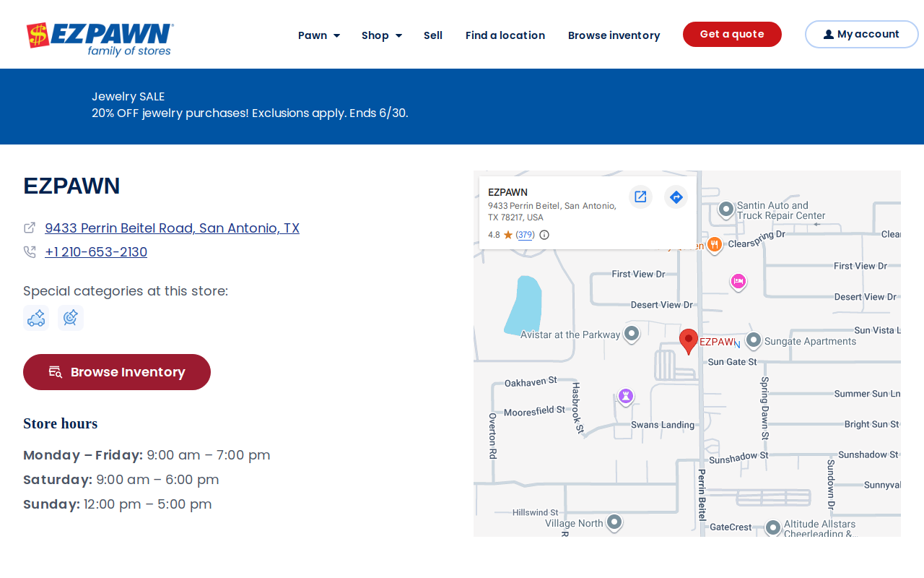Click the 'Special categories at this store' text
This screenshot has height=578, width=924.
click(126, 291)
